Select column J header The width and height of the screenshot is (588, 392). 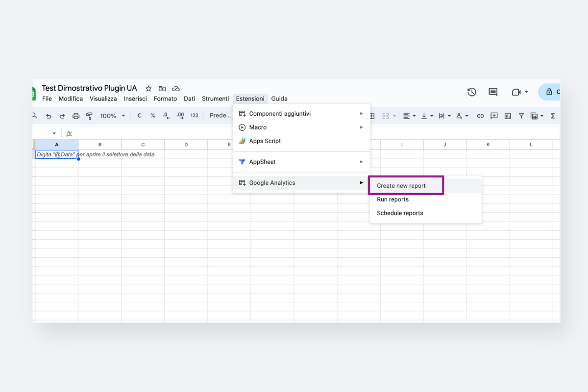tap(445, 145)
